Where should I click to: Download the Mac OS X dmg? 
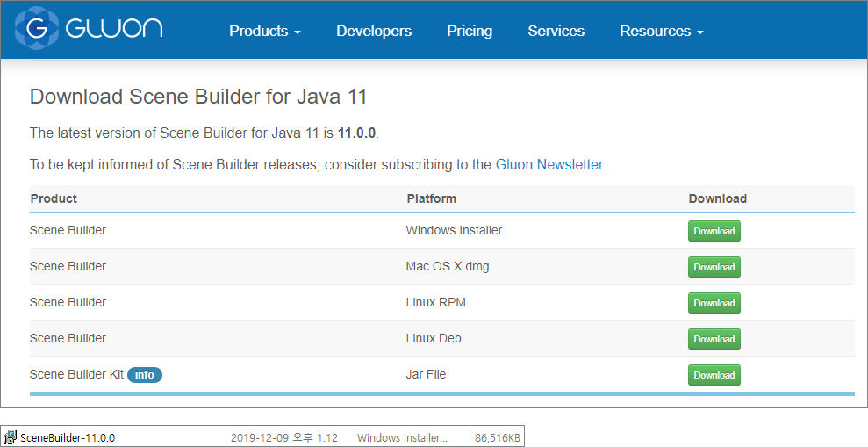[714, 267]
